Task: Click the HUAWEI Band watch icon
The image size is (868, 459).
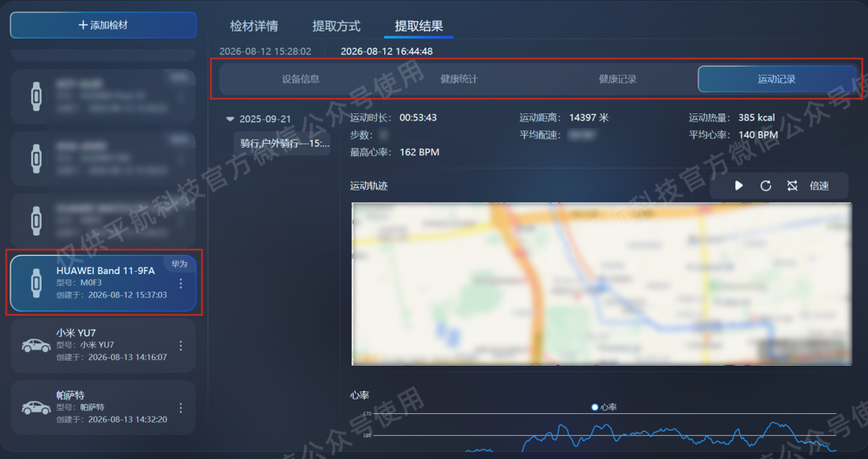Action: point(36,283)
